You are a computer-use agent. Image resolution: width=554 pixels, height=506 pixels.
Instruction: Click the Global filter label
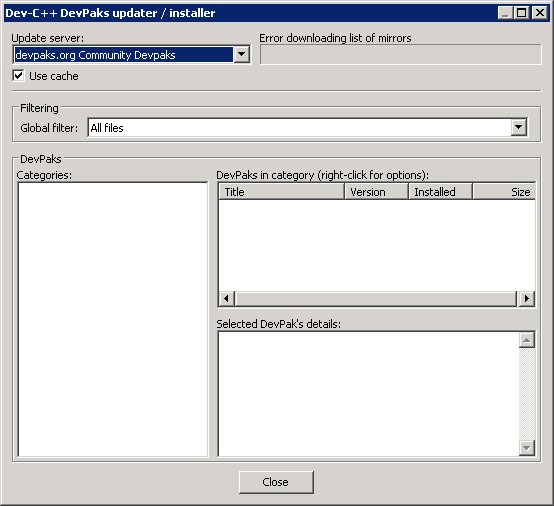tap(49, 128)
